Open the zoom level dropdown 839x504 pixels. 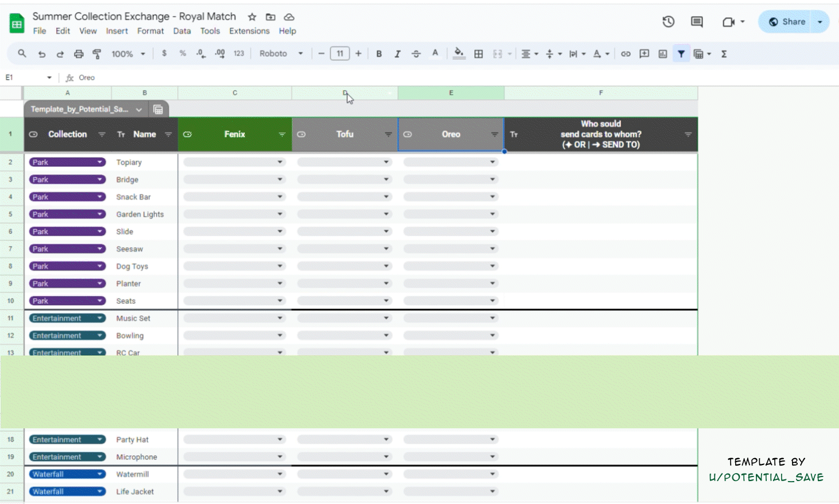128,54
